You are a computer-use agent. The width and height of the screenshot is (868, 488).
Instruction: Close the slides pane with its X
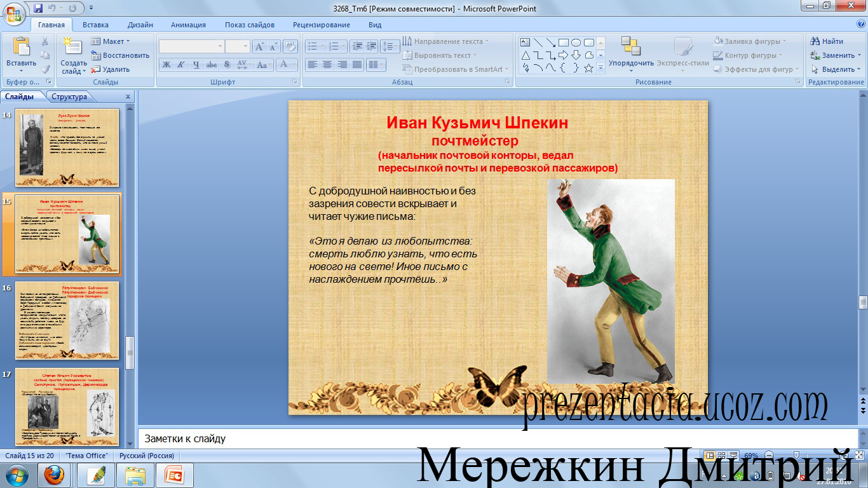128,97
